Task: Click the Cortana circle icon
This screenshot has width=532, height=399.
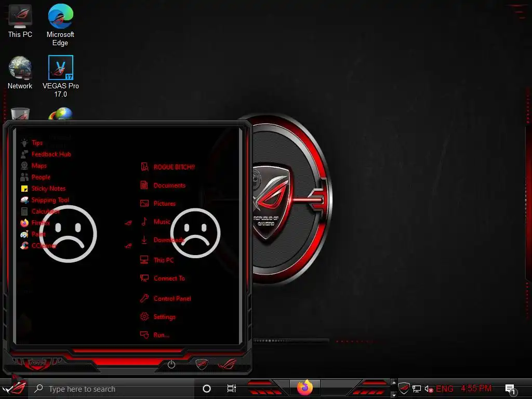Action: [x=207, y=389]
